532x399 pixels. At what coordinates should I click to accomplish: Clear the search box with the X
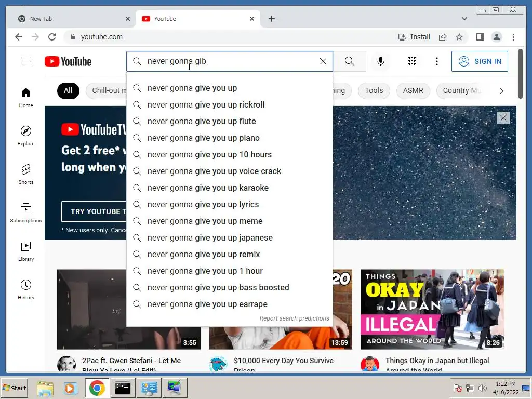tap(323, 61)
